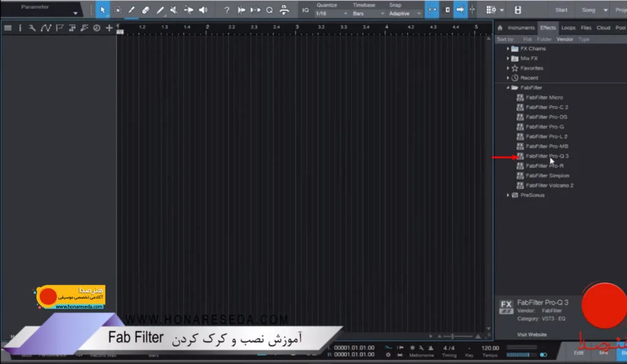Select the Range tool
This screenshot has width=627, height=364.
tap(118, 10)
